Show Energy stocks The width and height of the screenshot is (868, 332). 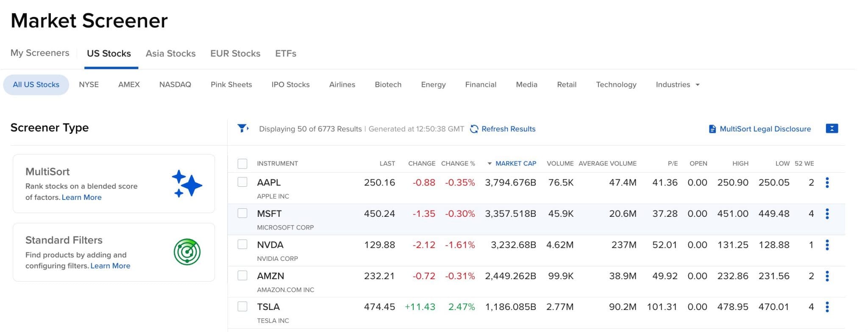[x=433, y=85]
